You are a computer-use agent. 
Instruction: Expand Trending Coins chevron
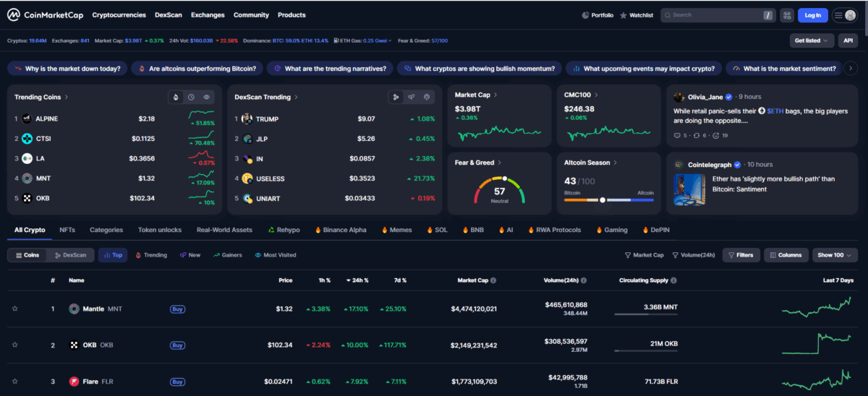click(67, 97)
